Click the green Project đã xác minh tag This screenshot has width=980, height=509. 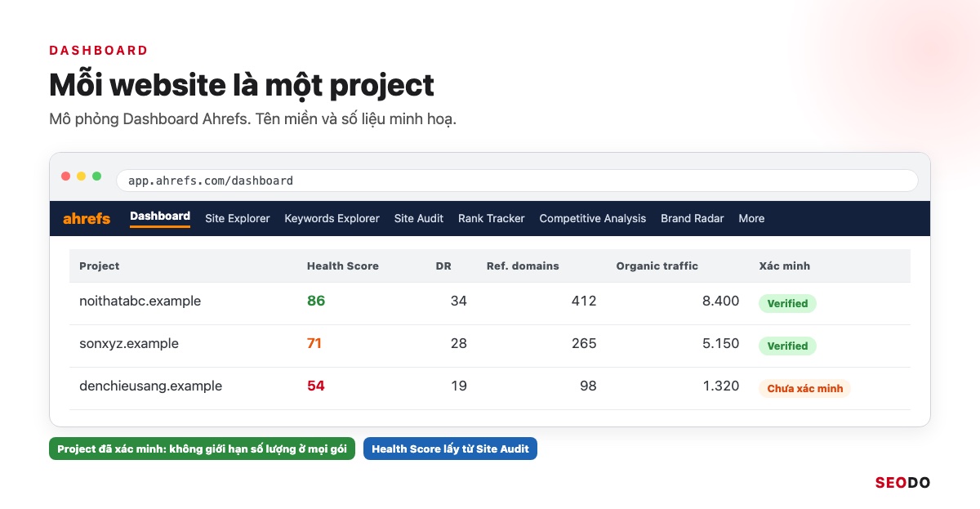pos(202,449)
